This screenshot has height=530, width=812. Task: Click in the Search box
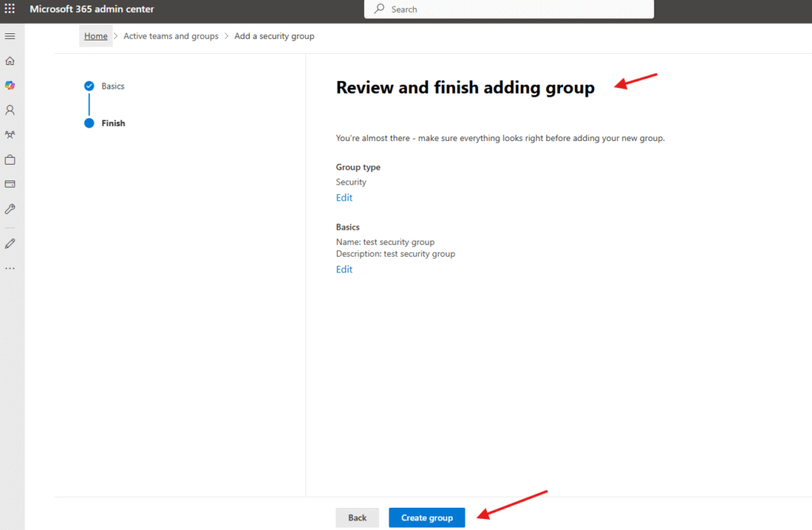click(x=508, y=10)
